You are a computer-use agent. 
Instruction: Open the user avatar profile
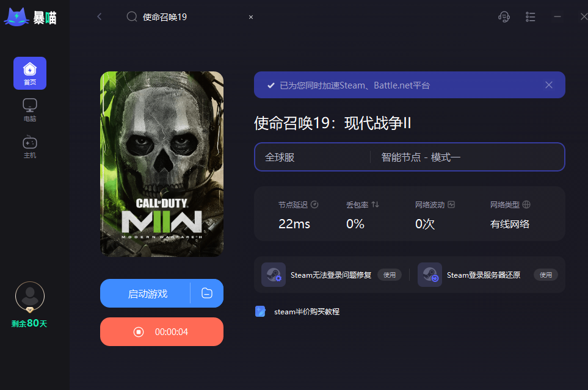tap(30, 296)
